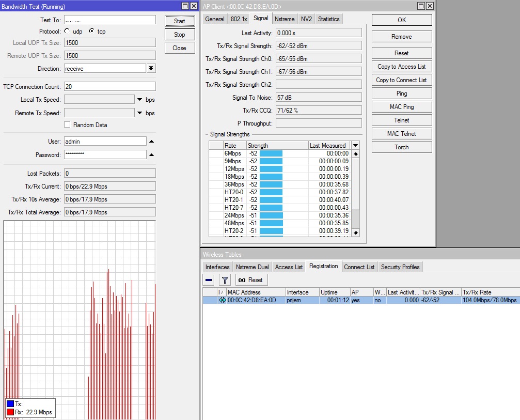Click the Password input field
The image size is (520, 420).
[x=105, y=154]
